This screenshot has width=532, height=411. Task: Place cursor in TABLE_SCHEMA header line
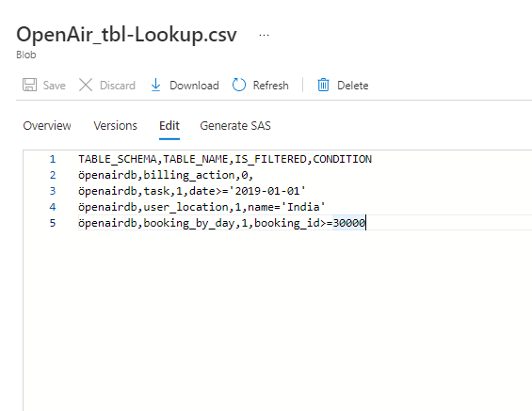tap(225, 159)
